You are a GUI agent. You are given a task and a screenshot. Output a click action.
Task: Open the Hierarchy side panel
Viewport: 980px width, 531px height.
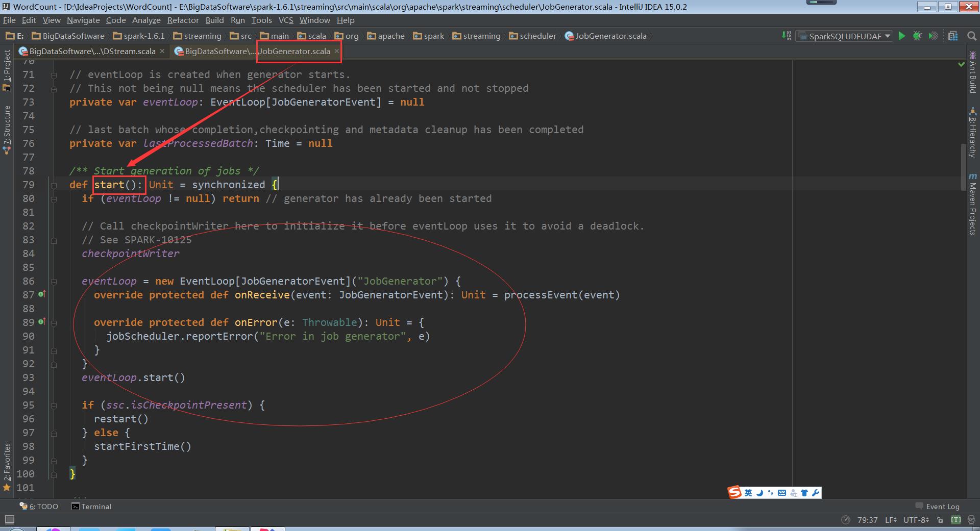click(973, 132)
